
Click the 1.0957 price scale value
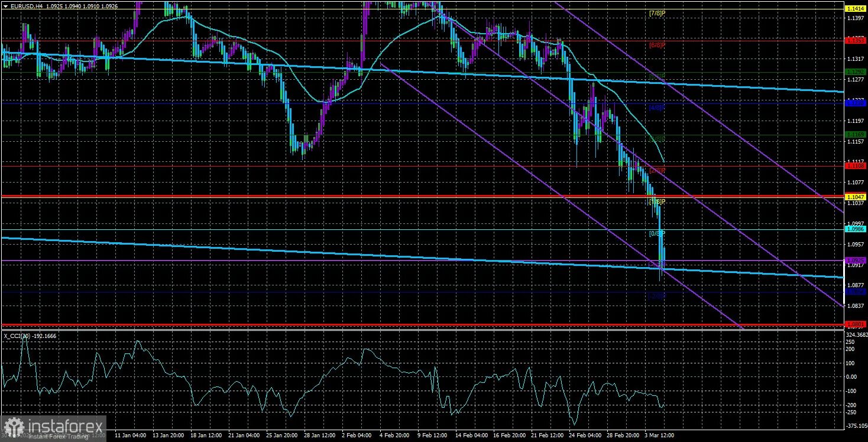point(855,245)
